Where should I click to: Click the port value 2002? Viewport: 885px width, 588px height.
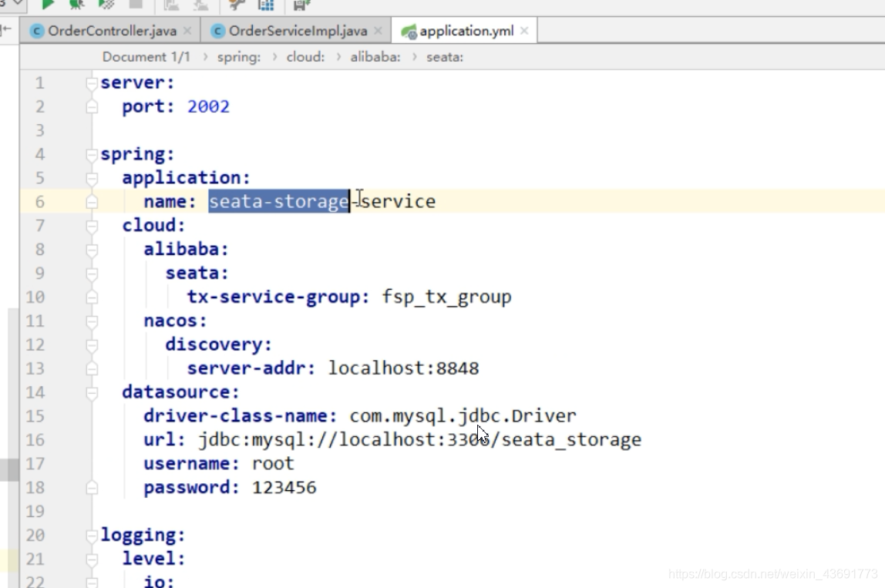pyautogui.click(x=208, y=106)
